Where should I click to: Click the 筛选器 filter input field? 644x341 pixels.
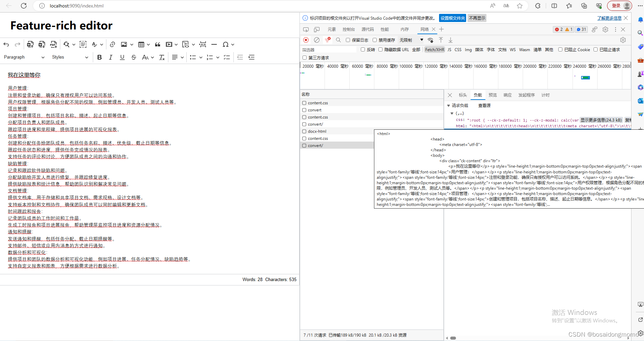[x=329, y=50]
